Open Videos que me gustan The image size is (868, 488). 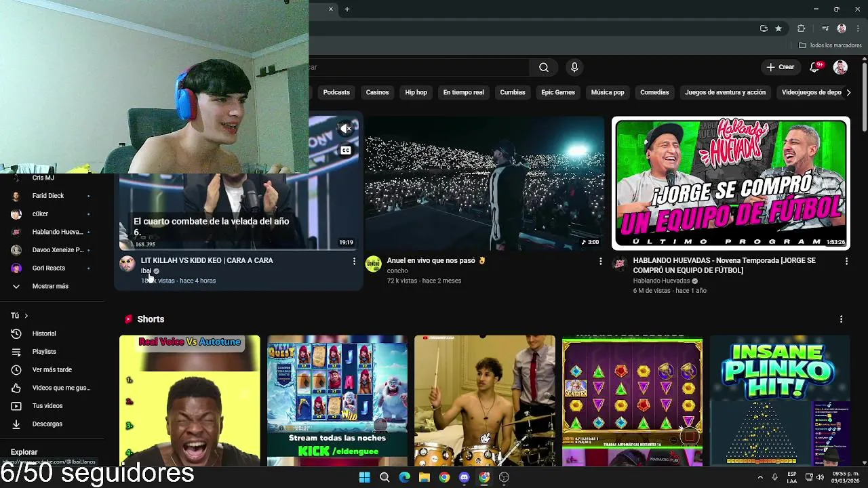pos(52,388)
